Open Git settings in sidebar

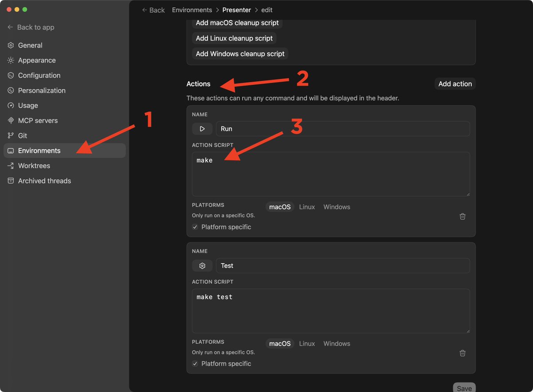22,135
